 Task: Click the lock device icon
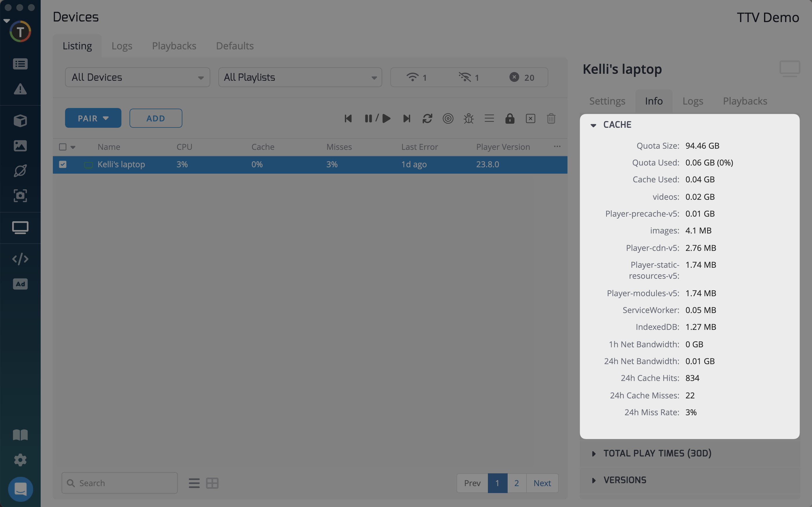[x=510, y=118]
